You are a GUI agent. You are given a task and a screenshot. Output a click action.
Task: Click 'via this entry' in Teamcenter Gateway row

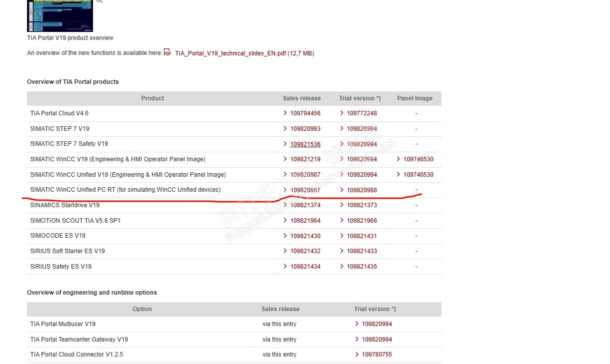[x=279, y=340]
